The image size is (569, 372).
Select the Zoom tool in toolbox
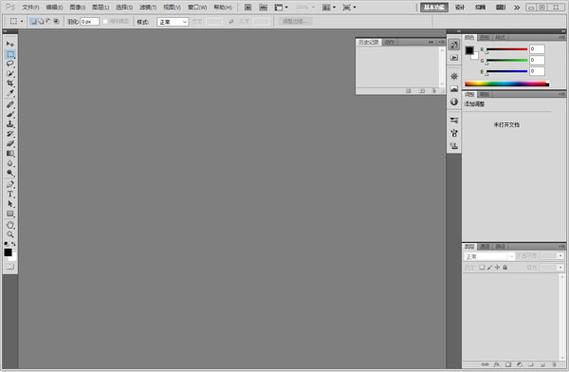10,234
